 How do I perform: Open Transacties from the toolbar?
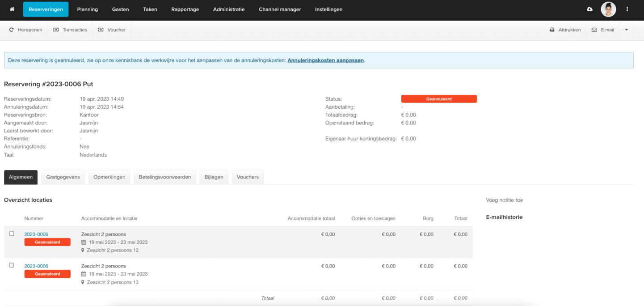70,30
